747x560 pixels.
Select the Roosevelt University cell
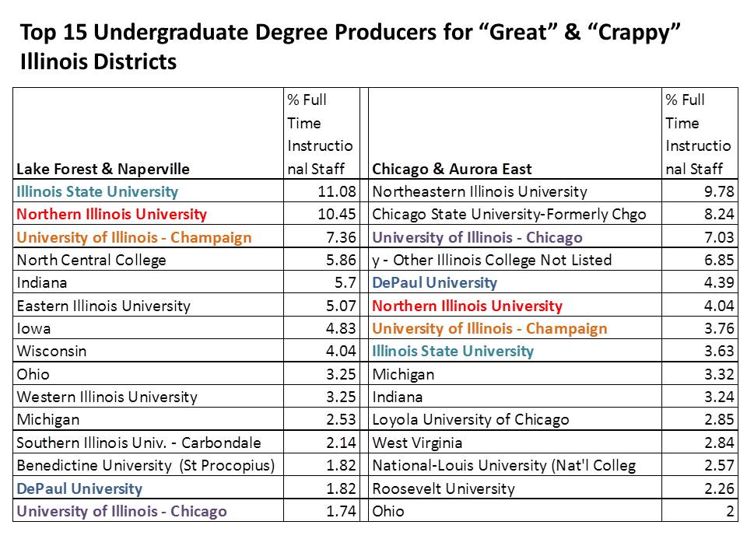pyautogui.click(x=444, y=489)
